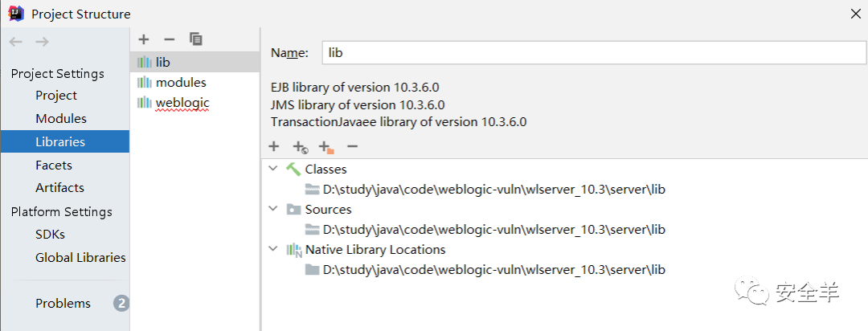
Task: Click the TransactionJavaee library version text
Action: 399,122
